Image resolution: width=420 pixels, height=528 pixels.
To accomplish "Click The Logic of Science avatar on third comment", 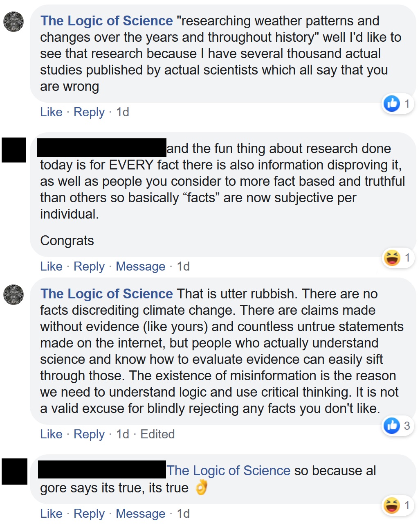I will point(13,295).
